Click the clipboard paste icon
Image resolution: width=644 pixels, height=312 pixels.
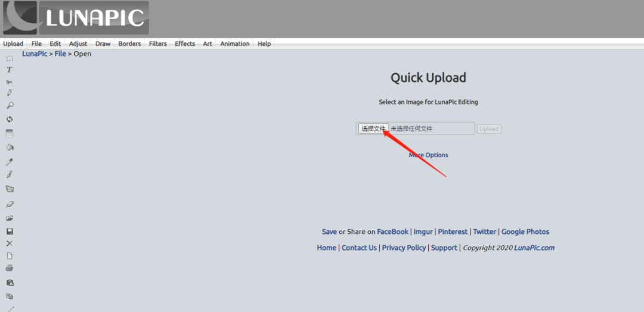coord(10,282)
